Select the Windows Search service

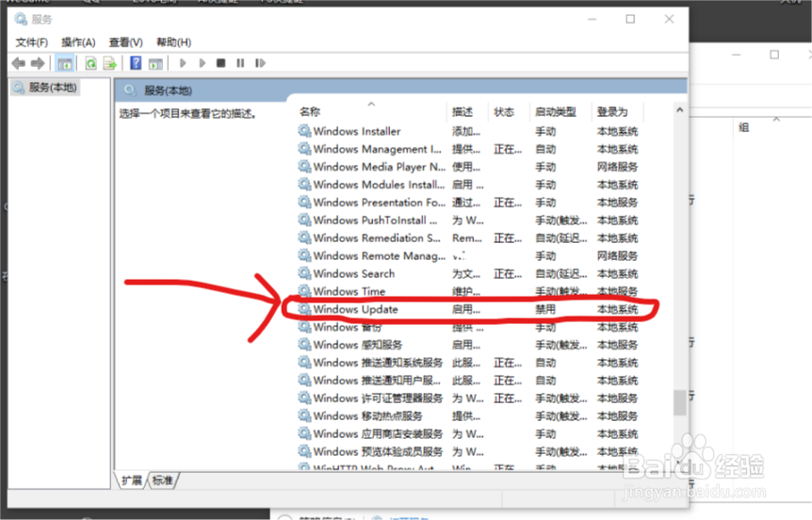click(x=469, y=273)
